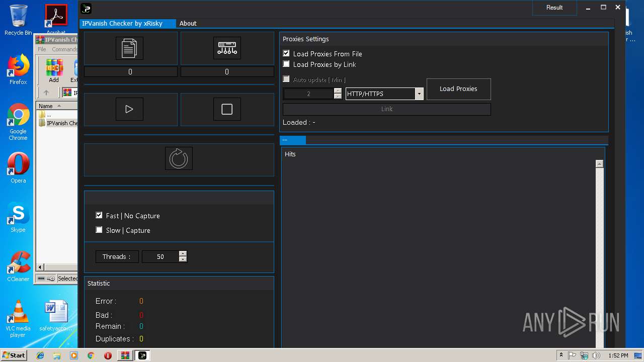Open Recycle Bin on desktop

click(18, 20)
